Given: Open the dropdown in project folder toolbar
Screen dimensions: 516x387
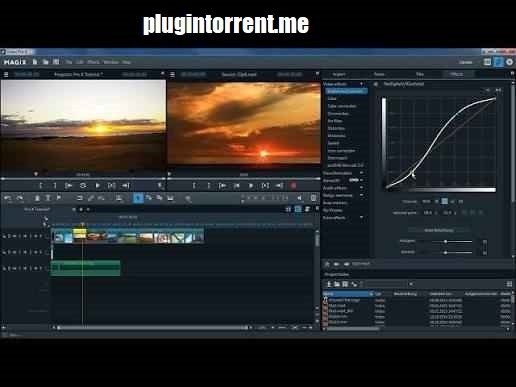Looking at the screenshot, I should tap(411, 284).
